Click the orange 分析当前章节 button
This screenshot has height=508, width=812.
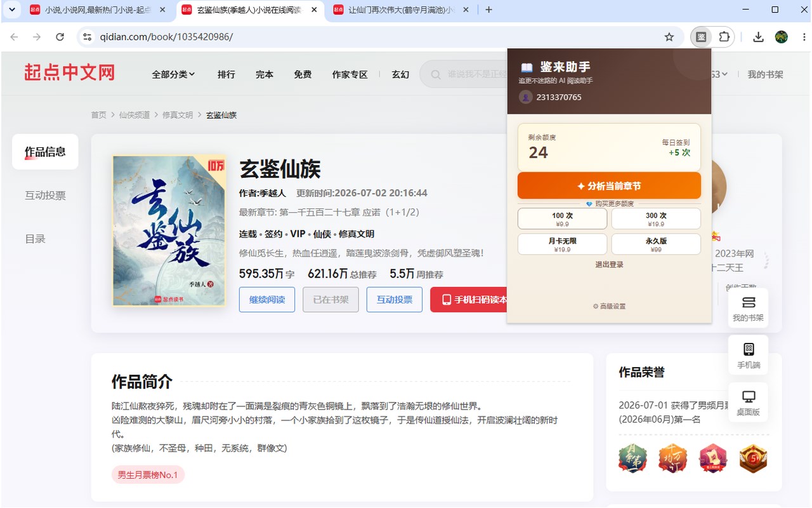point(609,185)
